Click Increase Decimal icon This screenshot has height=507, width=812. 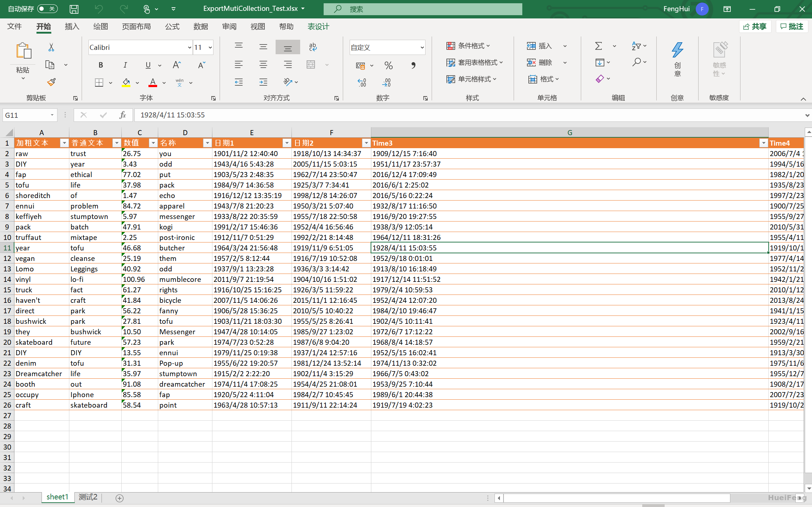pyautogui.click(x=362, y=82)
